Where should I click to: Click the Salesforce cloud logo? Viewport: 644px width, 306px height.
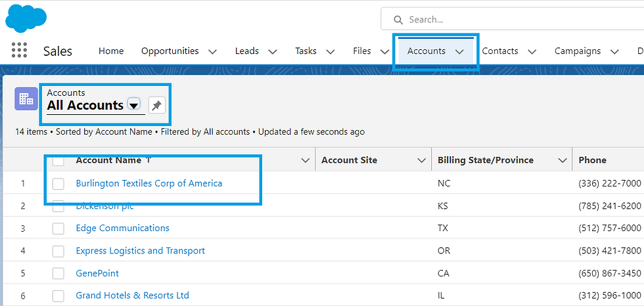coord(26,18)
